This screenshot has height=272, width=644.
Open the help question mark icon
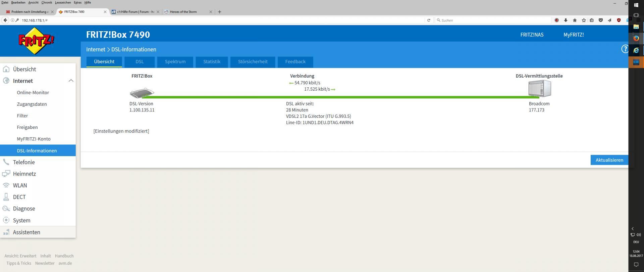pyautogui.click(x=625, y=49)
